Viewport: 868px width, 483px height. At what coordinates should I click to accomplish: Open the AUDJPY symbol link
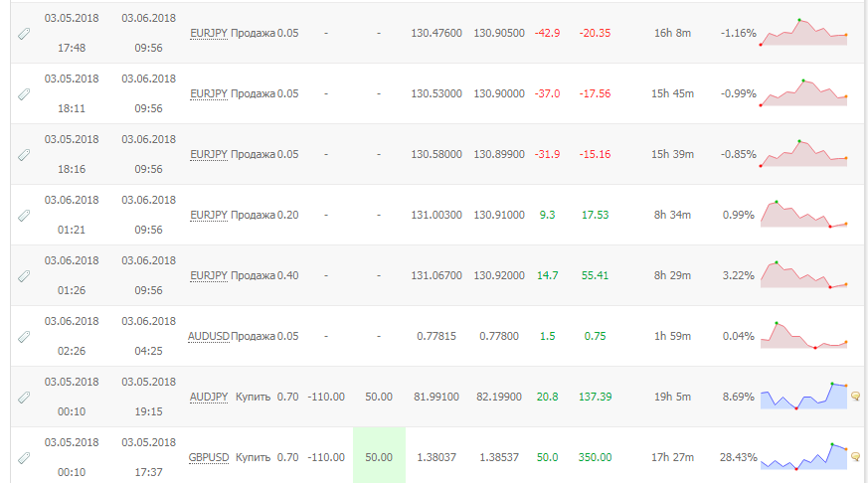[209, 397]
